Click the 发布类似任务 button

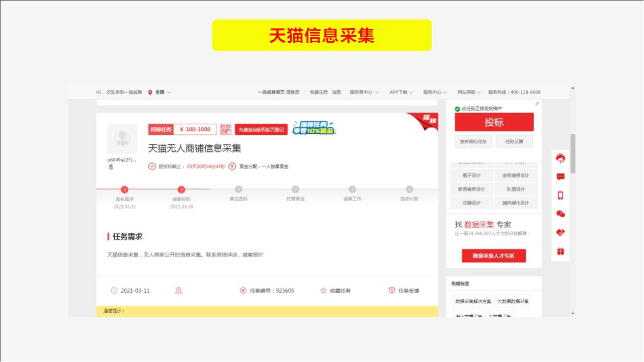coord(473,142)
